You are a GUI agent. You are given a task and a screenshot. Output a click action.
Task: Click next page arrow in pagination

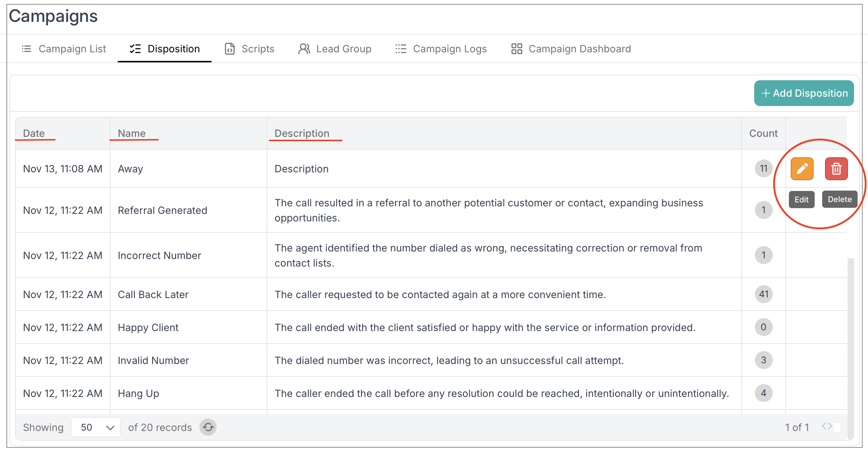tap(830, 426)
